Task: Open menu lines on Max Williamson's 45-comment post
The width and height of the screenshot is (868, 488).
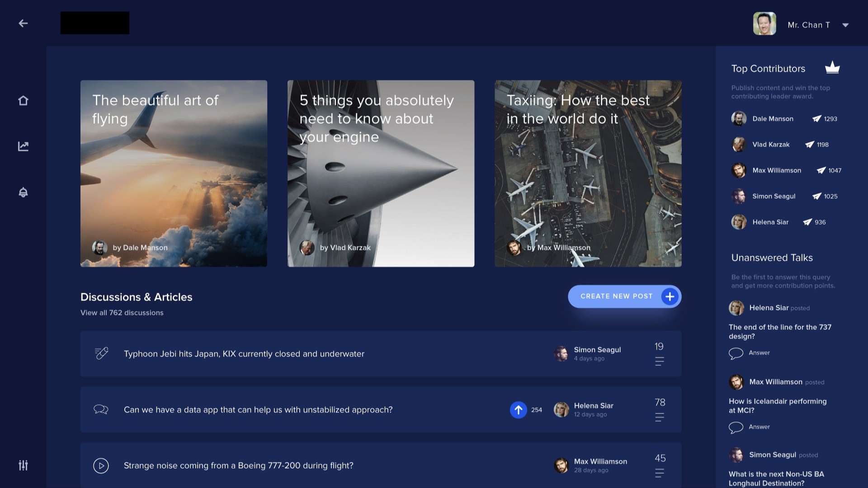Action: [x=659, y=473]
